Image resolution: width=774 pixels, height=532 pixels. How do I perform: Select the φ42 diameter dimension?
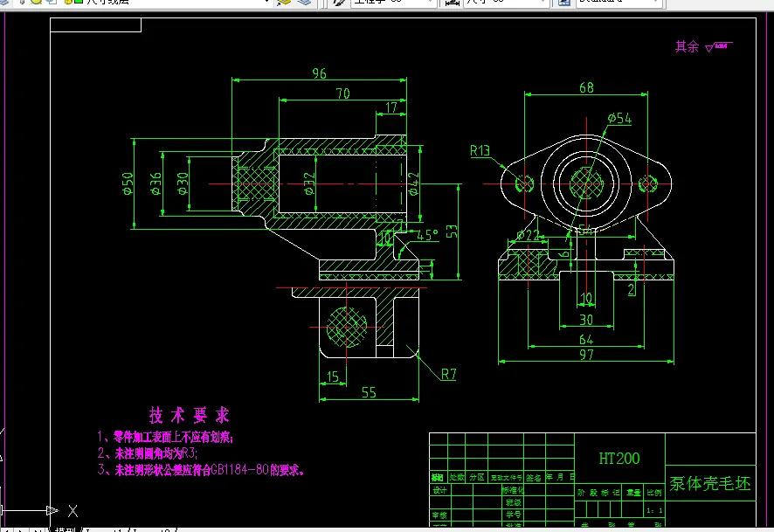tap(413, 183)
